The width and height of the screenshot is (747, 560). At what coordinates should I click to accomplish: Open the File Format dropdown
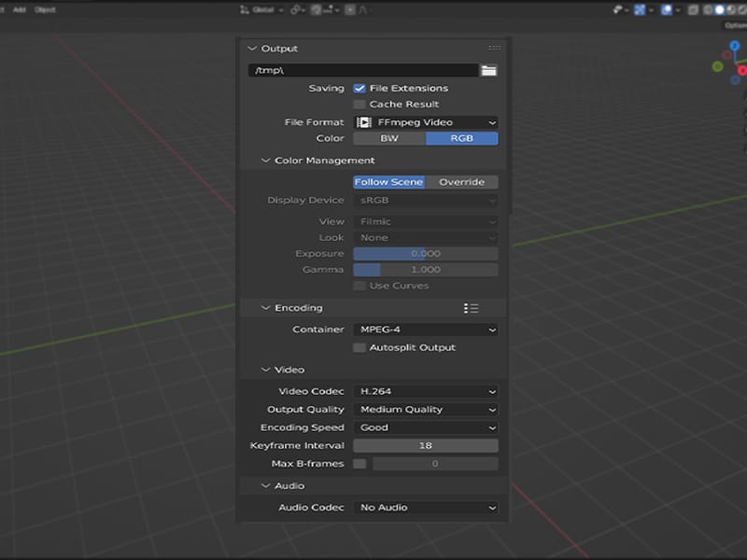pos(426,121)
